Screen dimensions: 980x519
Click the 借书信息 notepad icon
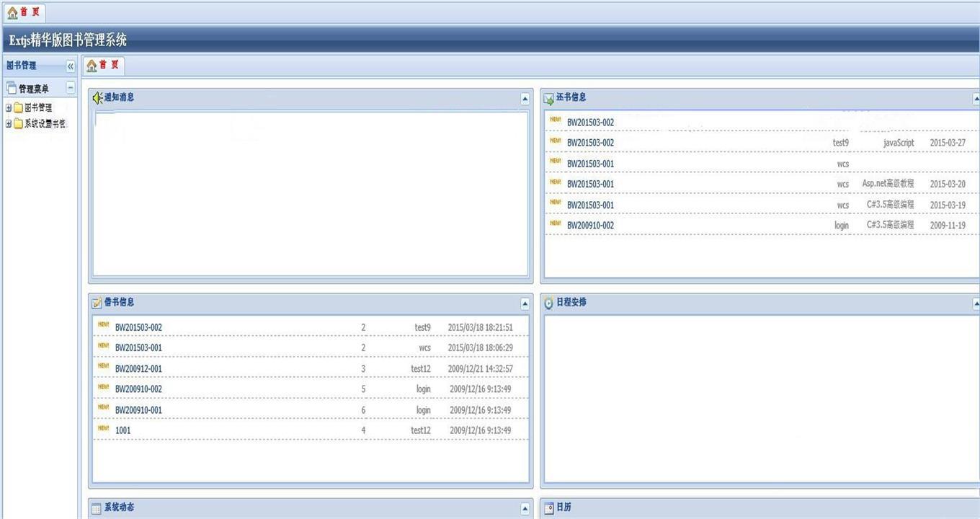coord(97,303)
